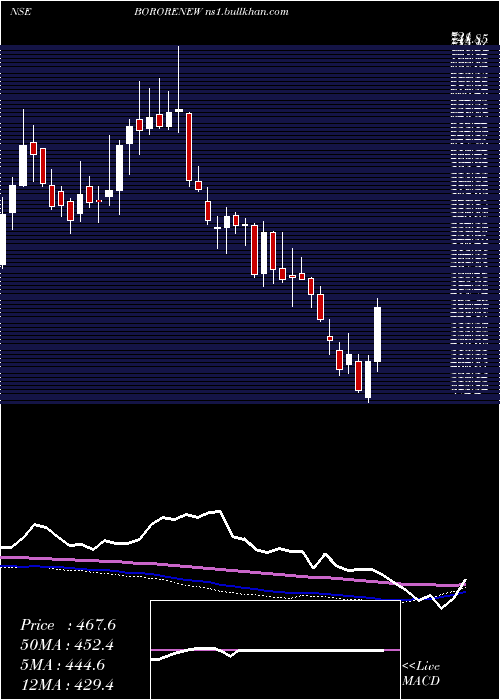Click the 50MA : 452.4 value
This screenshot has height=700, width=500.
pyautogui.click(x=67, y=645)
